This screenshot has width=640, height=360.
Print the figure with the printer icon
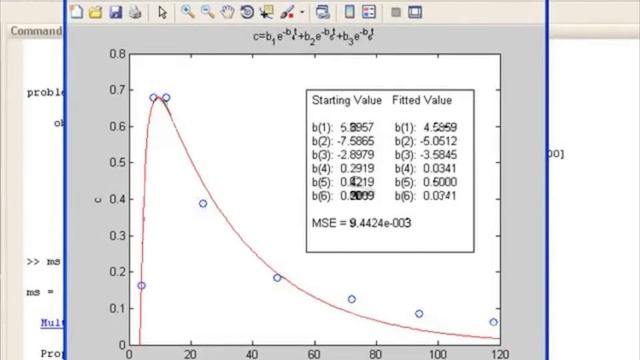[x=136, y=12]
